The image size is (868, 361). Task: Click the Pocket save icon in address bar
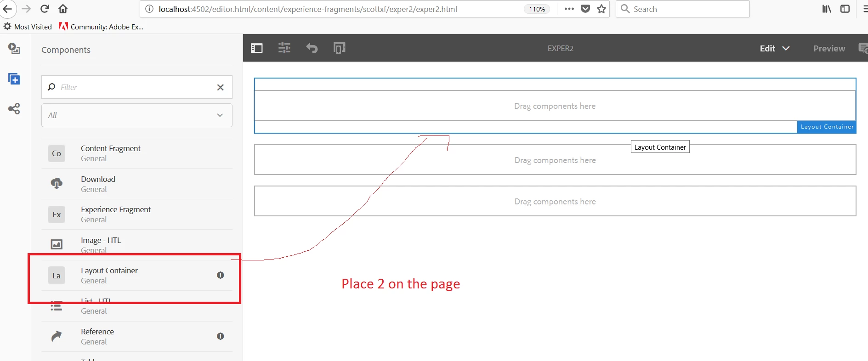585,9
